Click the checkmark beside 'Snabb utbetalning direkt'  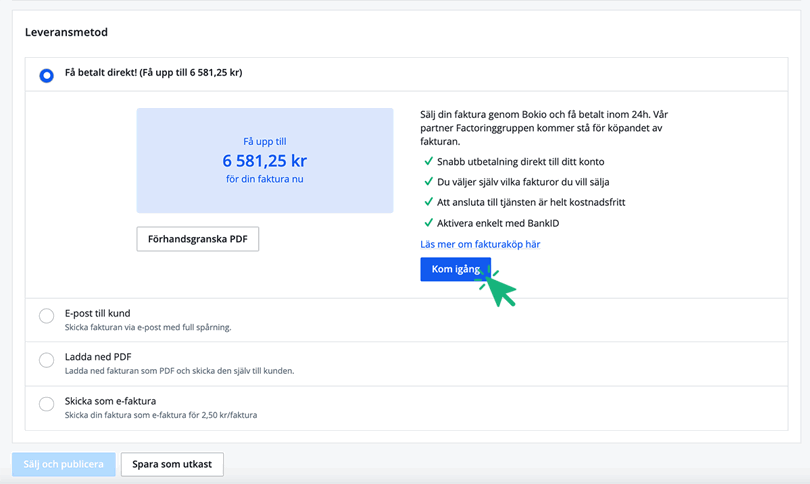428,161
